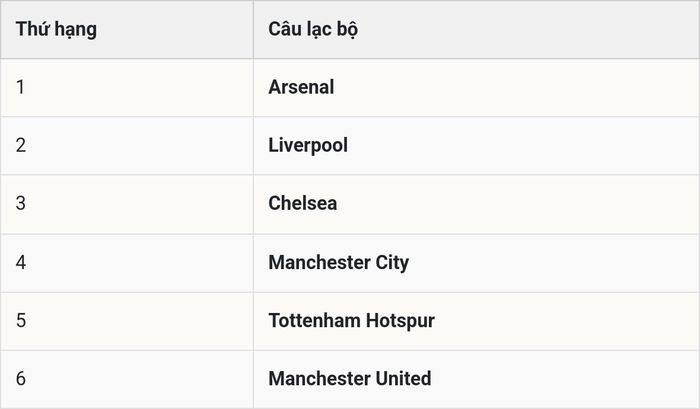
Task: Click rank number 6 cell
Action: (x=127, y=379)
